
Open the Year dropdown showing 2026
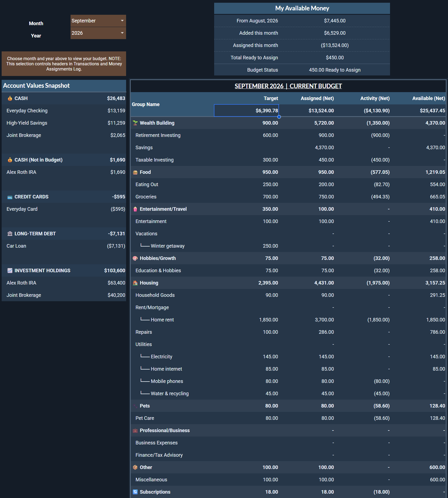coord(98,33)
